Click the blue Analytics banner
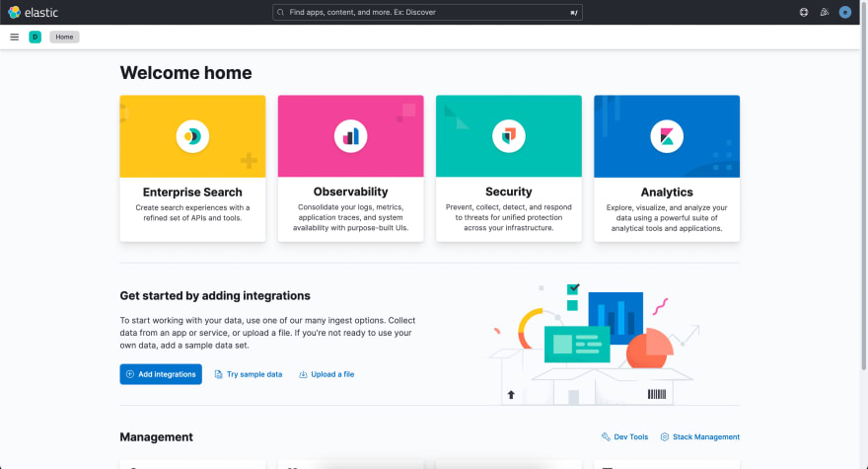Image resolution: width=868 pixels, height=469 pixels. [x=667, y=136]
